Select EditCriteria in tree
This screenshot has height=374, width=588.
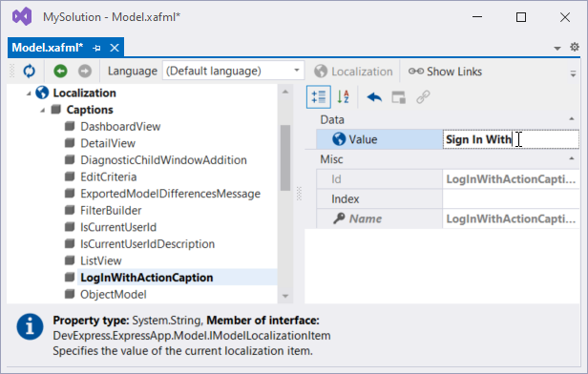tap(109, 177)
